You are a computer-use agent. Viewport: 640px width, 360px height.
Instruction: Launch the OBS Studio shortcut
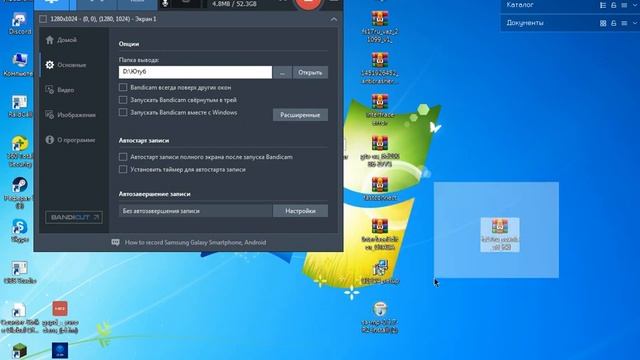(19, 273)
